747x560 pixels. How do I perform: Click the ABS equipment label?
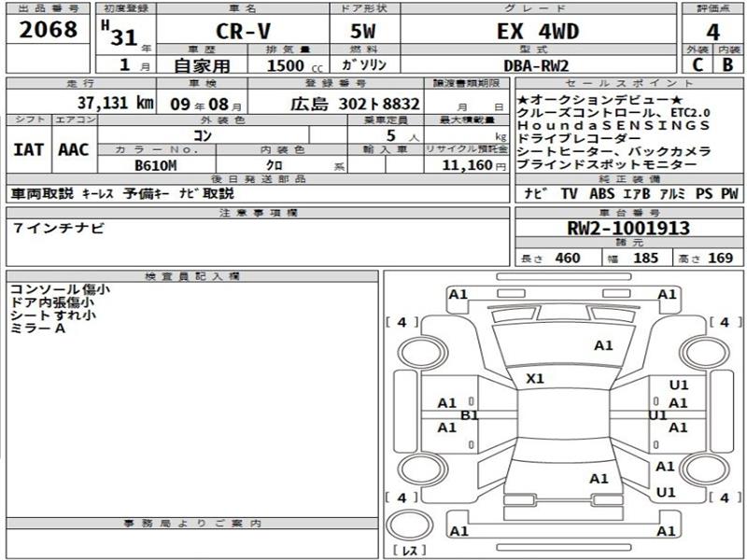coord(601,194)
